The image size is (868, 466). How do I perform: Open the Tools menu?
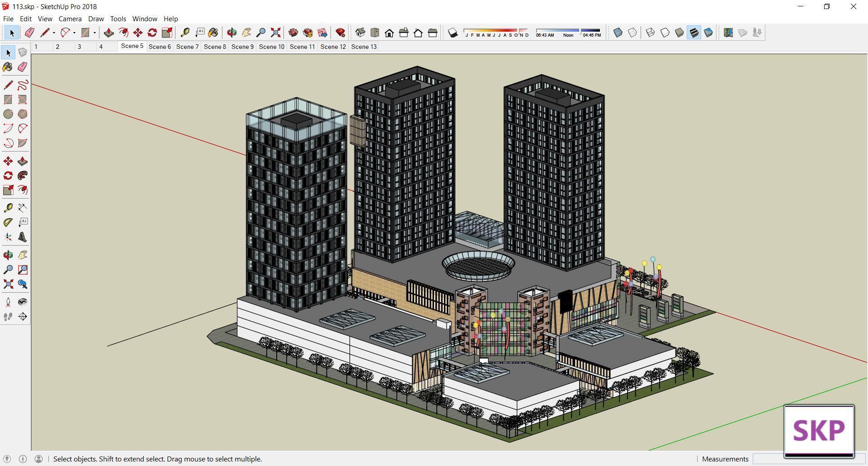118,19
